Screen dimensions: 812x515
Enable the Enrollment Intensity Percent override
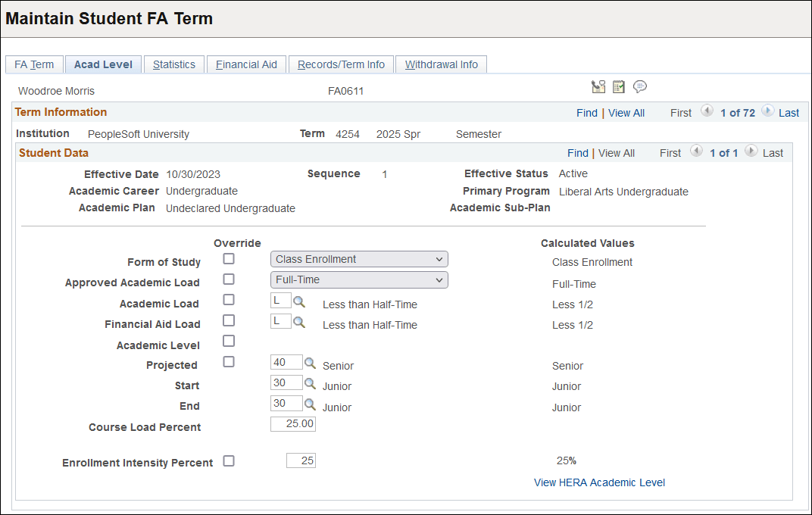pyautogui.click(x=228, y=460)
